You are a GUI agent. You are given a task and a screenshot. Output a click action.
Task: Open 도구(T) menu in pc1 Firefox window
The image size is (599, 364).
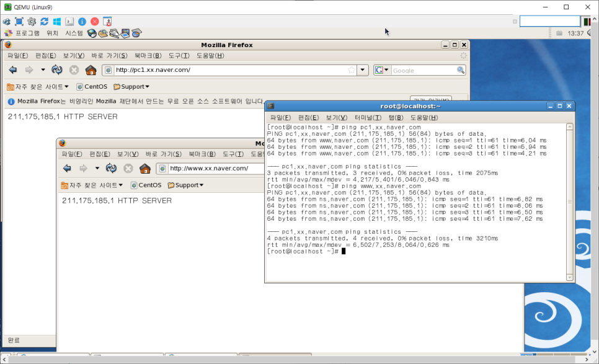click(179, 56)
